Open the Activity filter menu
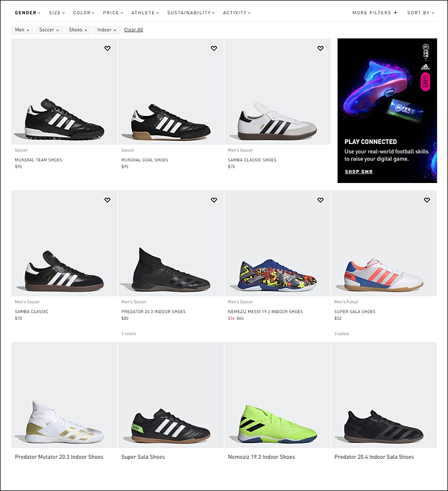The height and width of the screenshot is (491, 448). (237, 13)
